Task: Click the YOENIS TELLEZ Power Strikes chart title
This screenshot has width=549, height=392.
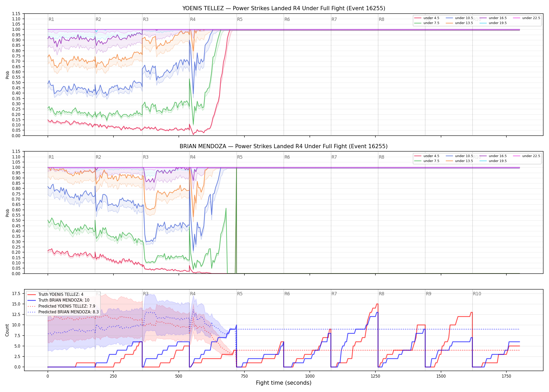Action: click(x=284, y=8)
